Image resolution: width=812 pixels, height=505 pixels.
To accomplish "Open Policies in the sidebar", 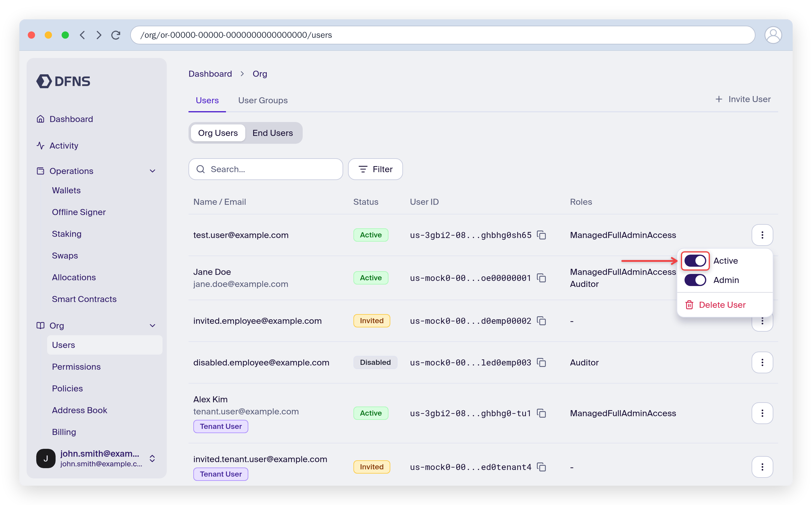I will (67, 388).
